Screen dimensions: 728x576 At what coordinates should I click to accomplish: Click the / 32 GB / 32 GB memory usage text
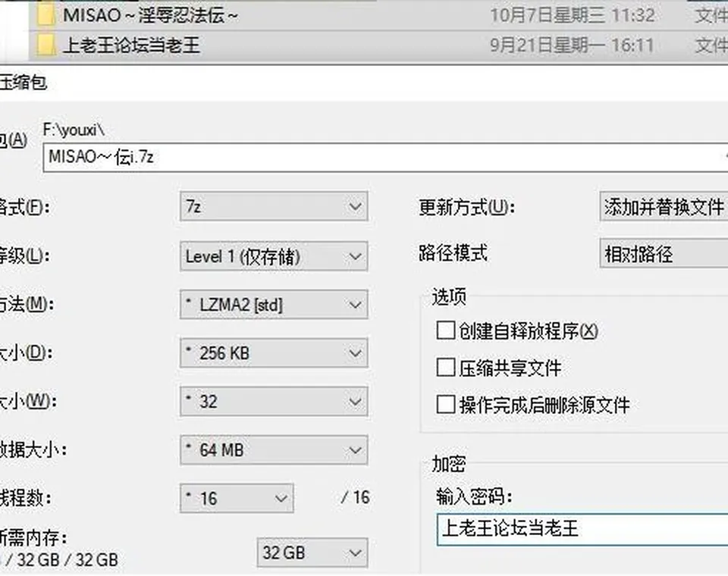click(62, 560)
